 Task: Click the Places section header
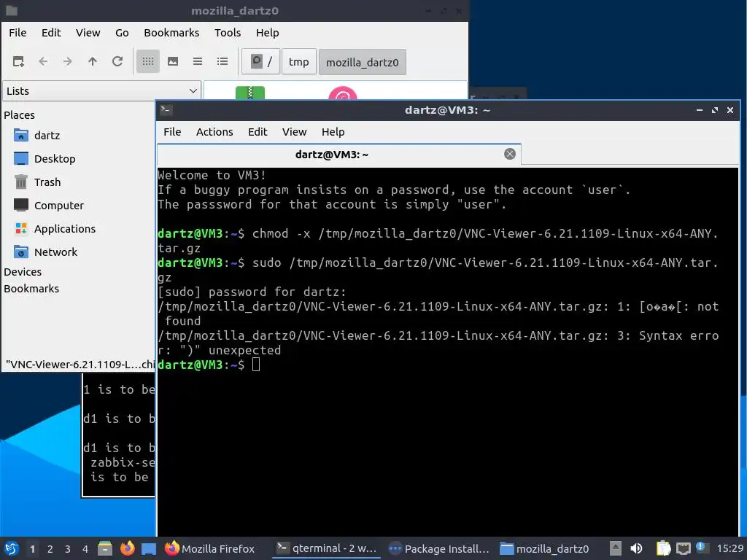[x=19, y=115]
